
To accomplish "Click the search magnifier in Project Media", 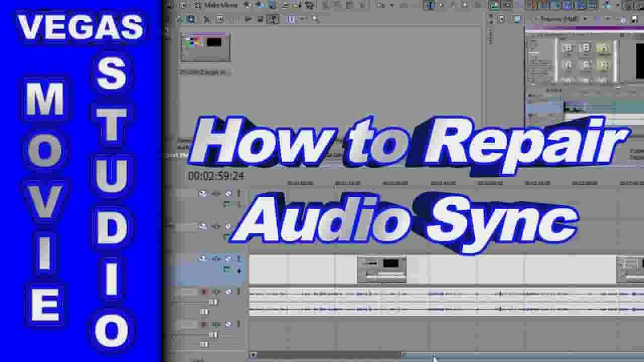I will point(315,20).
